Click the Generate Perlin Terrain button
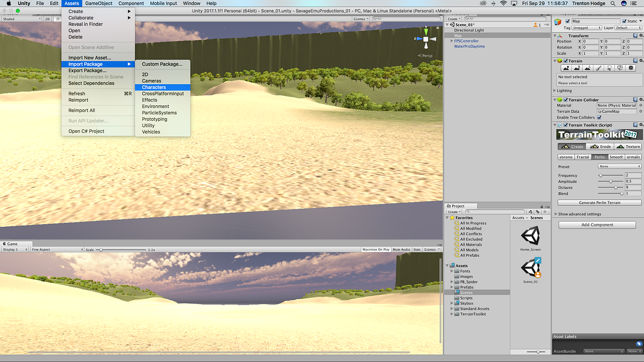 (598, 202)
